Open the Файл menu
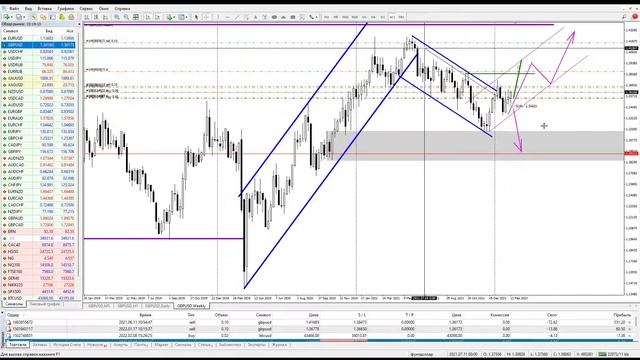 point(14,9)
